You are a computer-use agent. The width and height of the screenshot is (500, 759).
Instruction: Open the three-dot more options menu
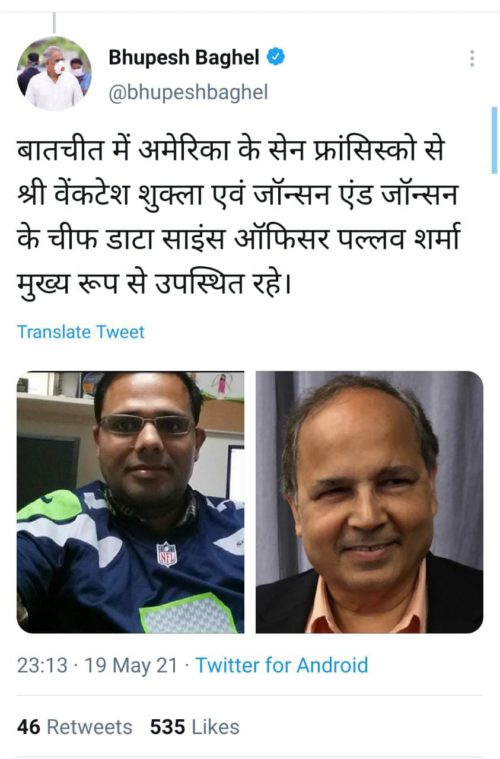[x=472, y=58]
